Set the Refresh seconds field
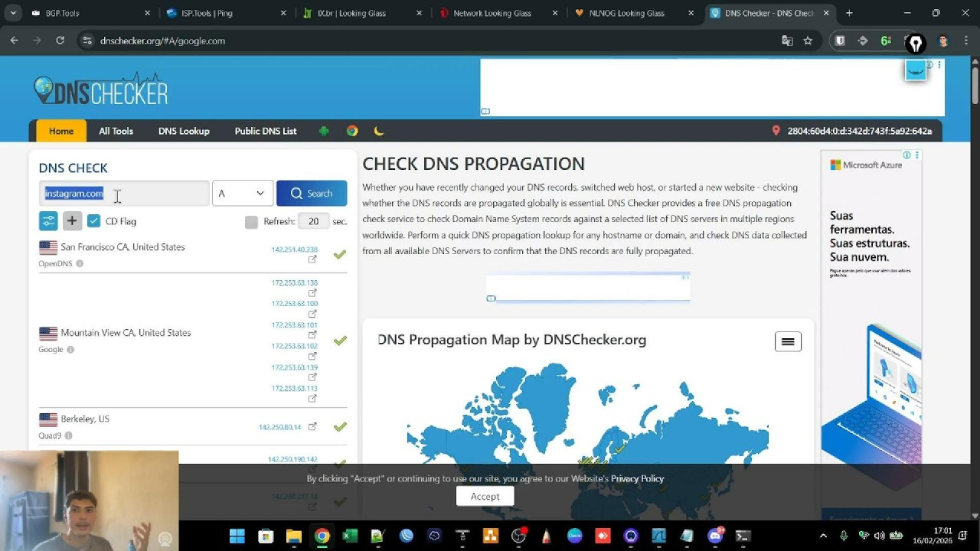The height and width of the screenshot is (551, 980). (313, 221)
